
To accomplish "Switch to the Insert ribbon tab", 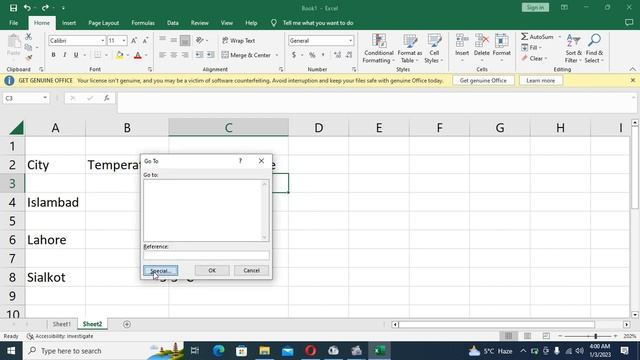I will click(69, 23).
